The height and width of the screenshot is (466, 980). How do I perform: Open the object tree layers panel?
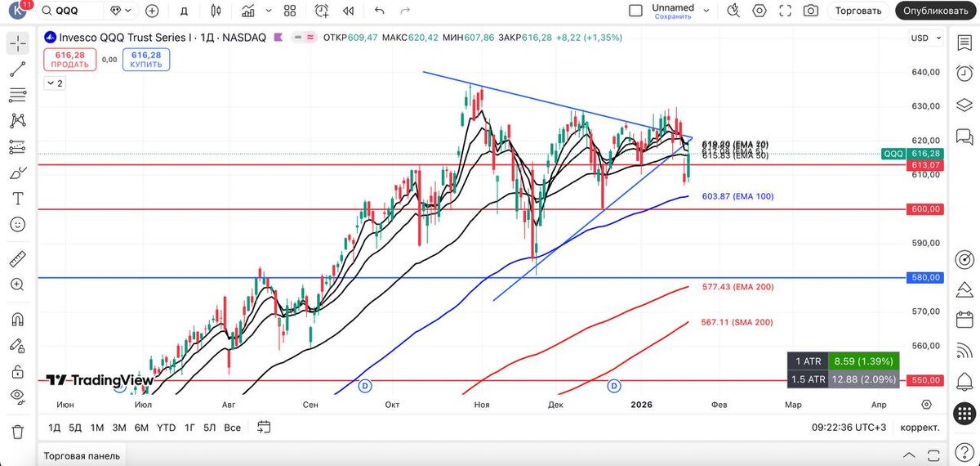[964, 105]
